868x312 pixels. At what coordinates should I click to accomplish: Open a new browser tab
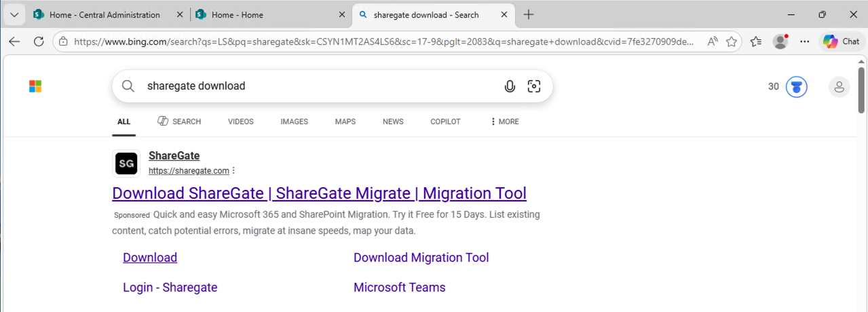point(529,15)
